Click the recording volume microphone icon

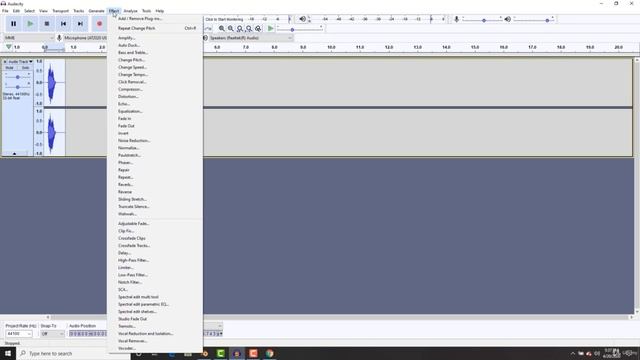click(456, 19)
